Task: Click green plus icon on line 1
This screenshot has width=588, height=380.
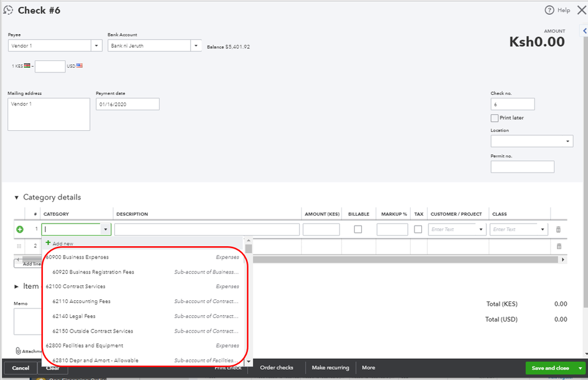Action: (x=20, y=229)
